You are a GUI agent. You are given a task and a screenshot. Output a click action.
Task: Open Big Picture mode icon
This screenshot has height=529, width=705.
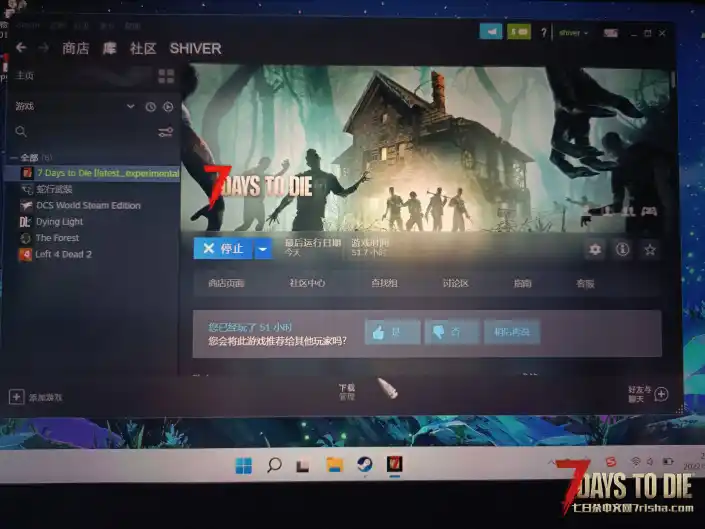(x=610, y=33)
